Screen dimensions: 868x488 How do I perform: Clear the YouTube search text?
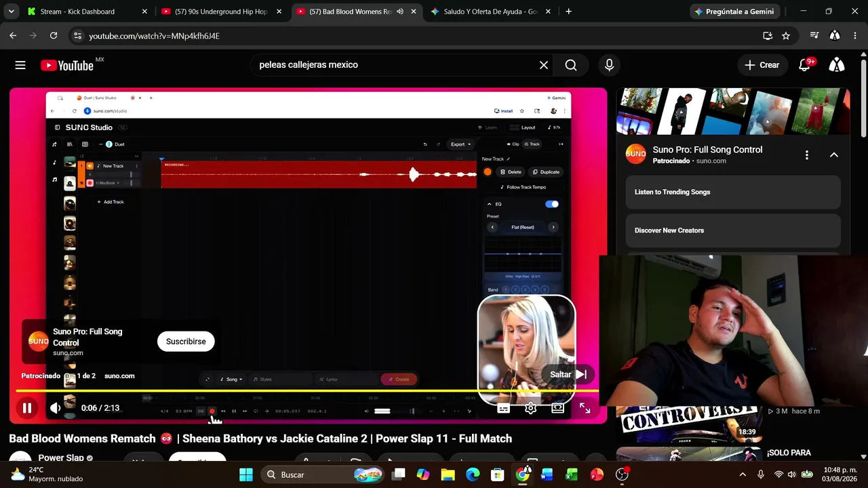pos(543,65)
